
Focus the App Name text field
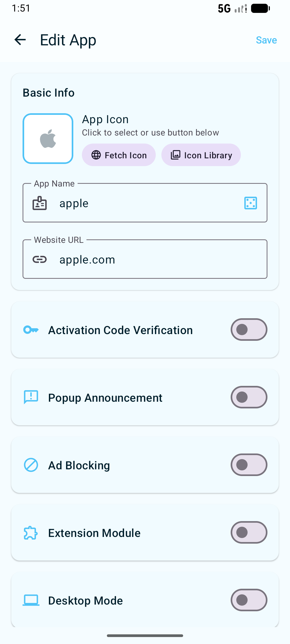coord(145,203)
